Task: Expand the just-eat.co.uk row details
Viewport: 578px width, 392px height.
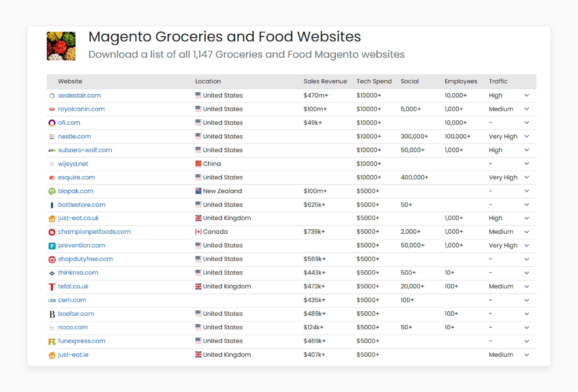Action: coord(527,218)
